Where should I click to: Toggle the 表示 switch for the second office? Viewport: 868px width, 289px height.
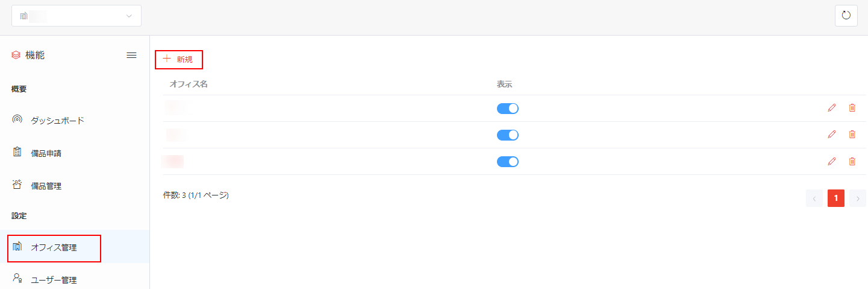click(507, 135)
